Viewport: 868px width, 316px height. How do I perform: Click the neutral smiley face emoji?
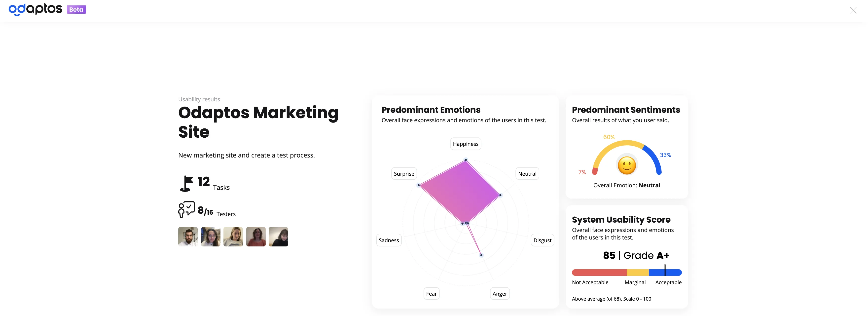(x=627, y=165)
